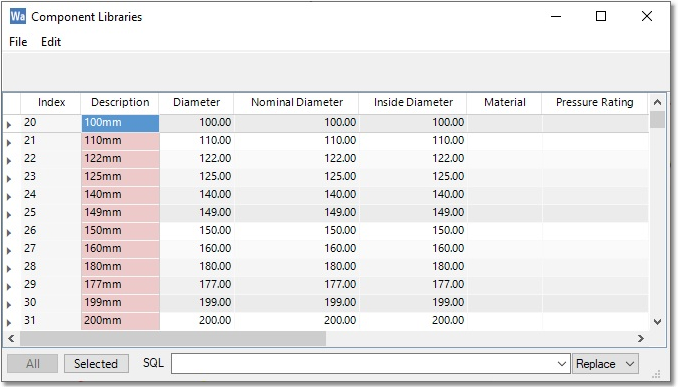Click Inside Diameter value 200.00
678x389 pixels.
pos(413,321)
